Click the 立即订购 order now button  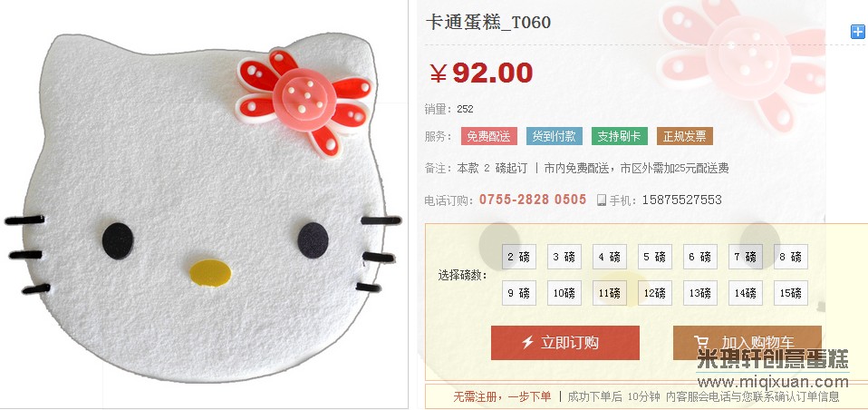coord(565,342)
